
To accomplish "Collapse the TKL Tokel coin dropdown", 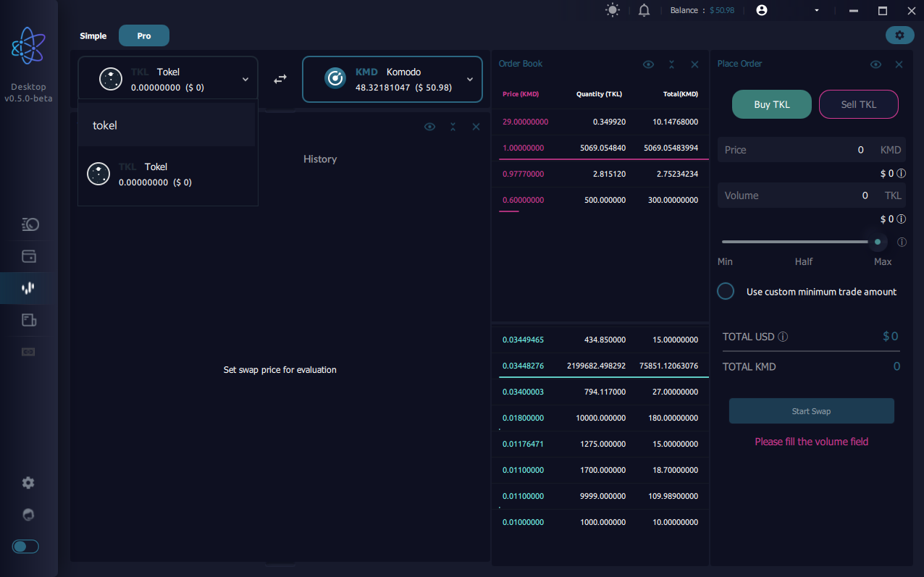I will pos(245,80).
